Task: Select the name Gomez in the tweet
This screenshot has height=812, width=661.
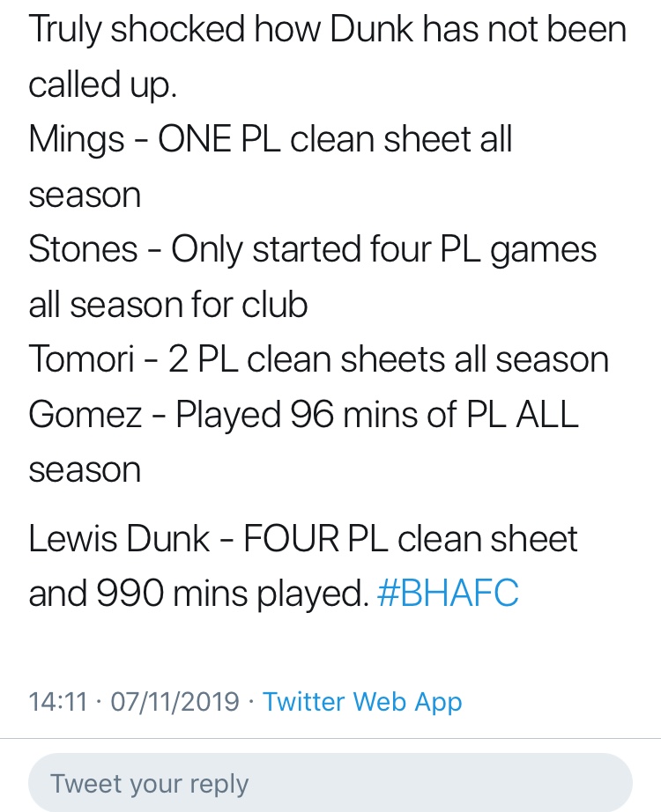Action: coord(85,414)
